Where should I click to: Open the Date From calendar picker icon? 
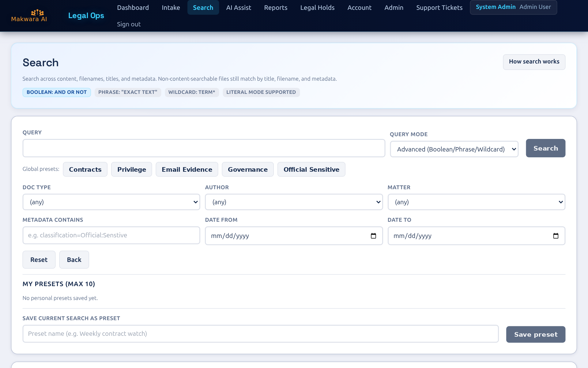373,236
